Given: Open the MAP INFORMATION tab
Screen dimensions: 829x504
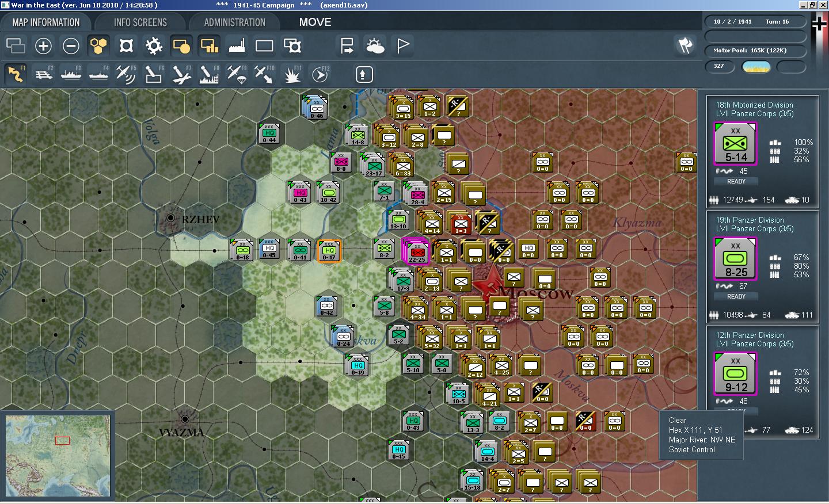Looking at the screenshot, I should coord(46,22).
